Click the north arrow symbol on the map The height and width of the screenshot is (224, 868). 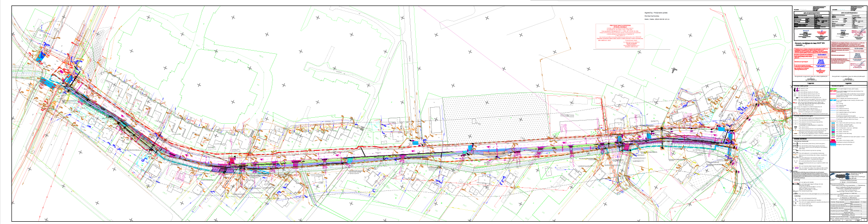click(675, 70)
